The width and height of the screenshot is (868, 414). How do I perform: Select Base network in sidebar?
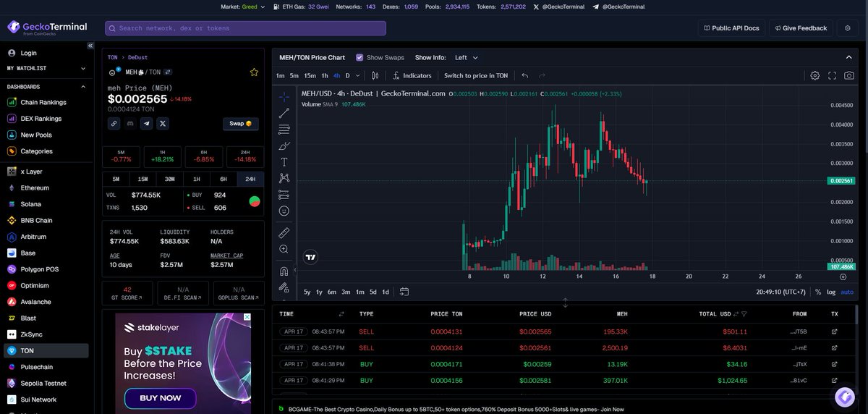pos(28,253)
